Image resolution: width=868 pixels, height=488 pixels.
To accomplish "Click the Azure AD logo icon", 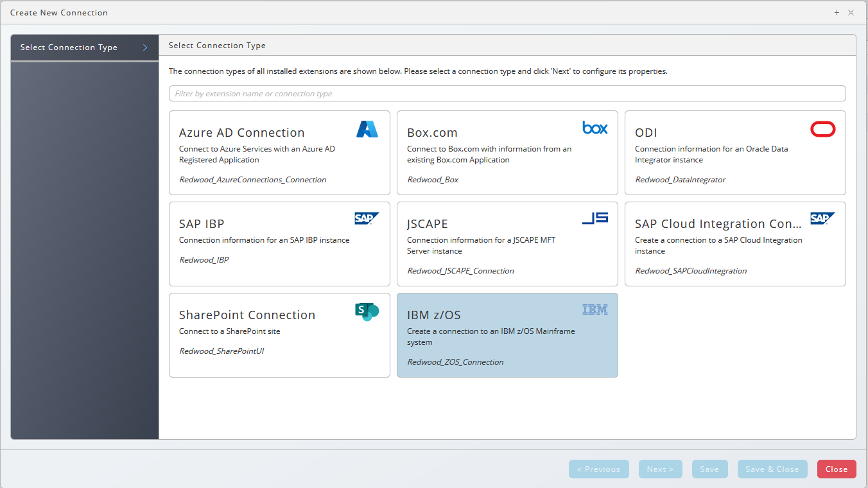I will coord(367,129).
